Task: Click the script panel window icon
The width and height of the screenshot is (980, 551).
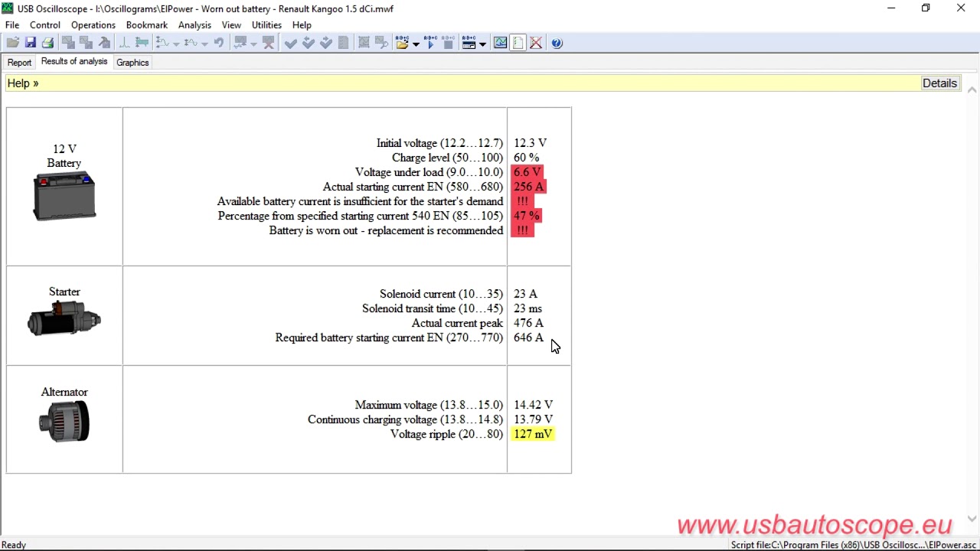Action: pyautogui.click(x=469, y=43)
